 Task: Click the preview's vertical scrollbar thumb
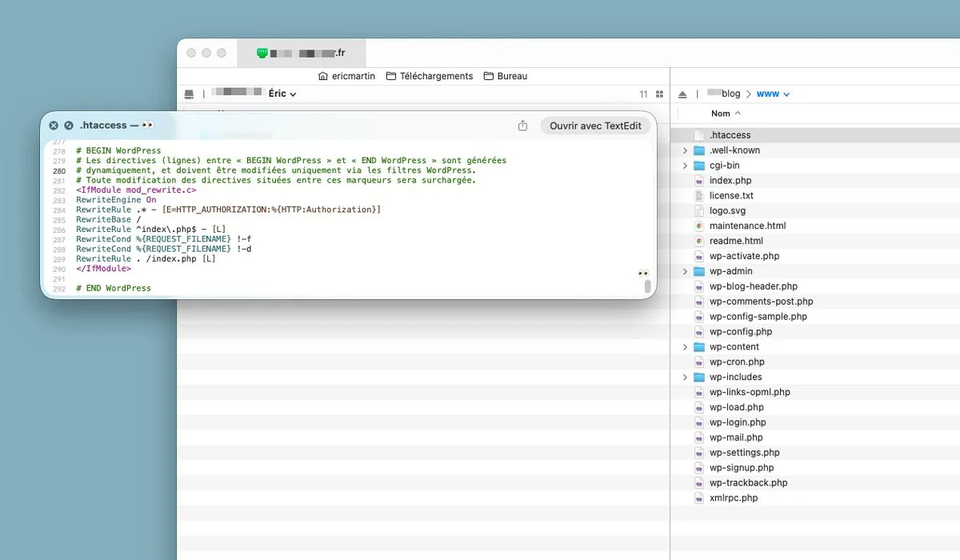(x=647, y=286)
